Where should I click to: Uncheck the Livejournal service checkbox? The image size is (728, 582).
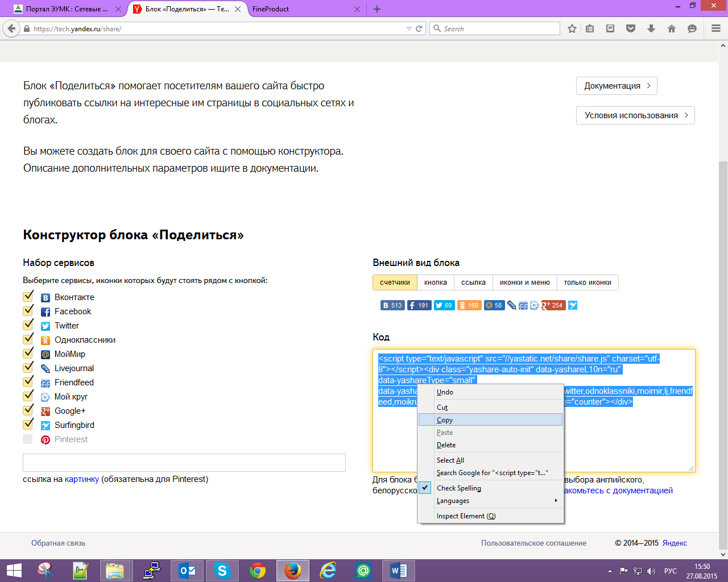click(28, 367)
